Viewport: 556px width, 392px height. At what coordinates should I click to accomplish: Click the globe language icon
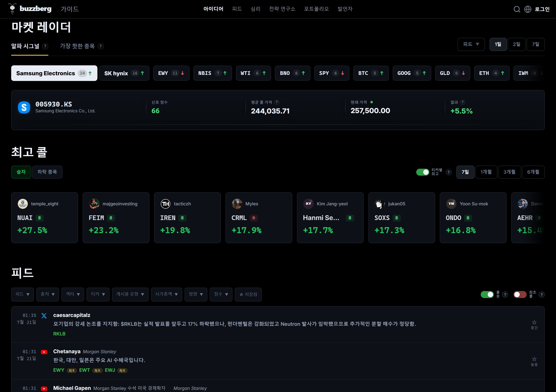(528, 9)
